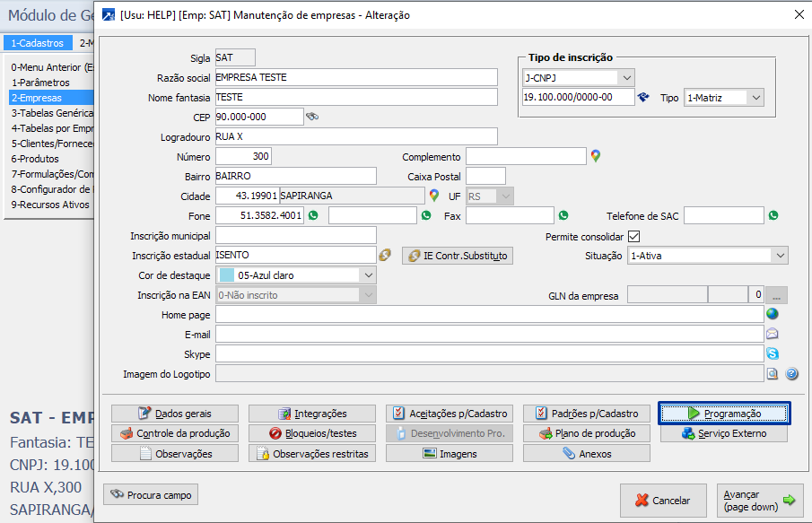812x523 pixels.
Task: Toggle the Permite consolidar checkbox
Action: (633, 237)
